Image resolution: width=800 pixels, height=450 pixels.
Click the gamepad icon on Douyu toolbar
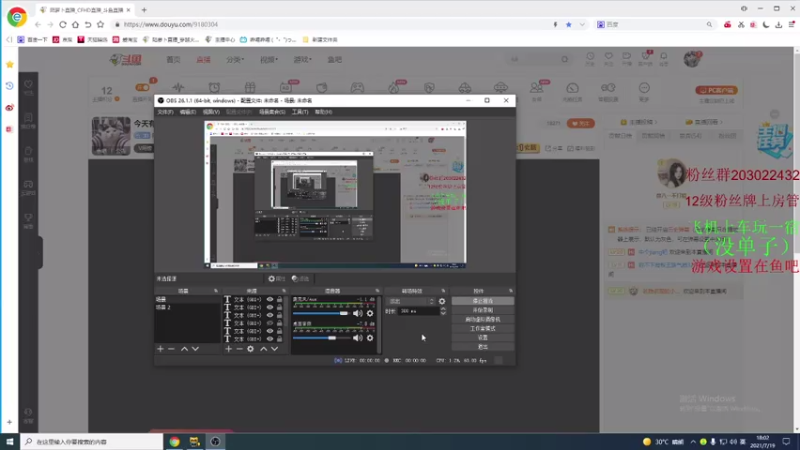tap(357, 88)
